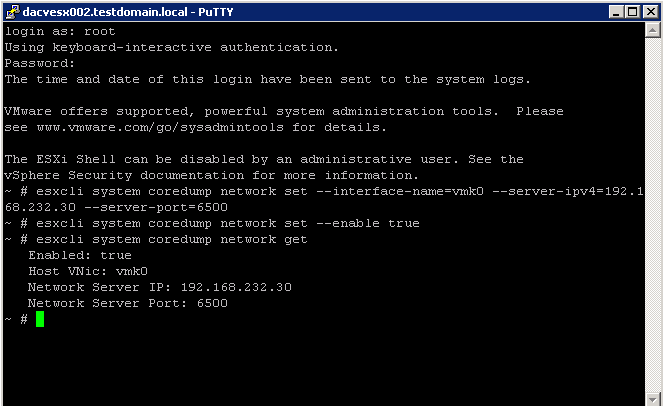
Task: Click the 'Network Server Port: 6500' line
Action: [x=128, y=303]
